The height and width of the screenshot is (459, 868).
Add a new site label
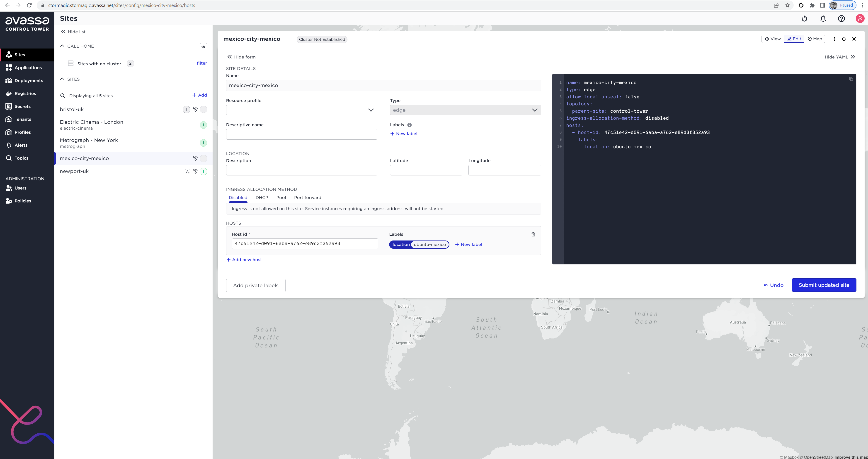[x=404, y=134]
